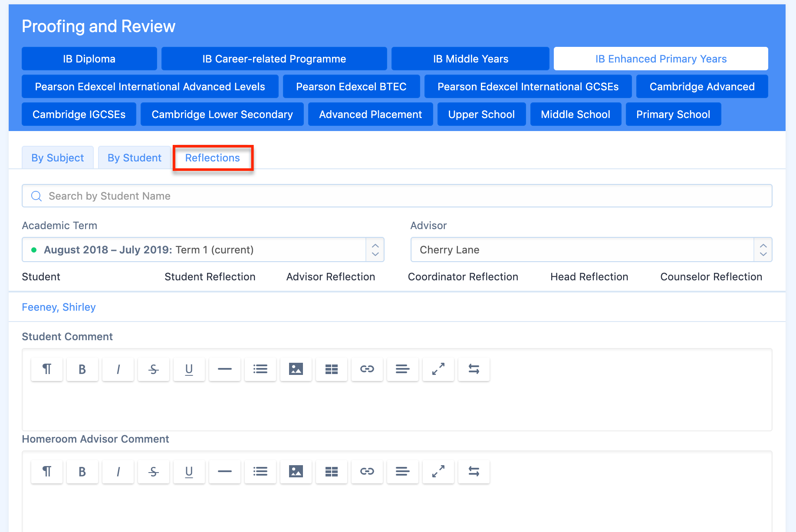Insert horizontal line in Student Comment editor

pos(225,369)
